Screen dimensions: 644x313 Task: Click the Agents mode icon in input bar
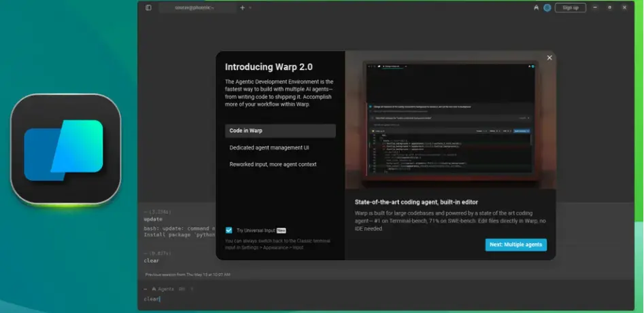(x=154, y=289)
